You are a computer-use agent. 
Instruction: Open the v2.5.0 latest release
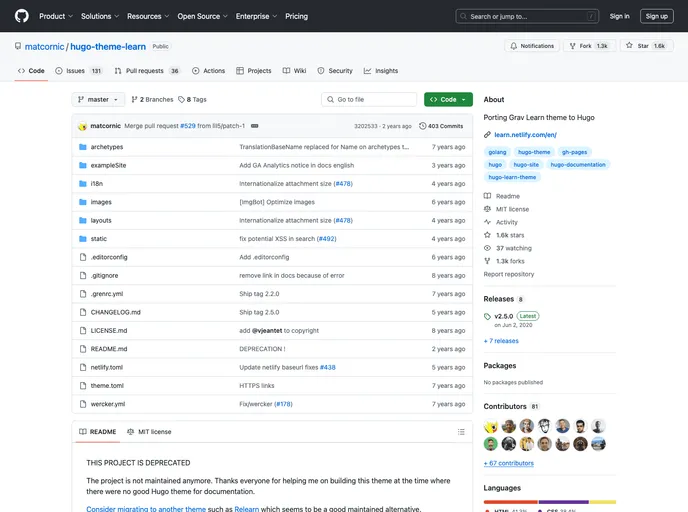coord(503,316)
